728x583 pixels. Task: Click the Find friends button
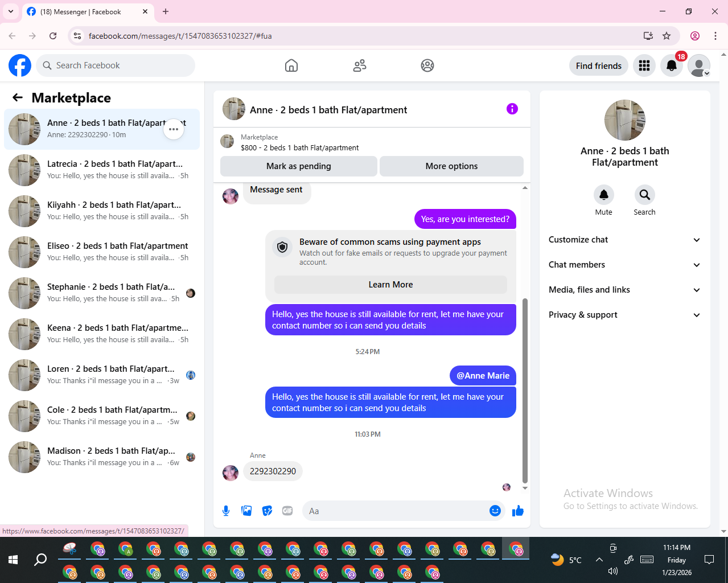click(x=599, y=65)
